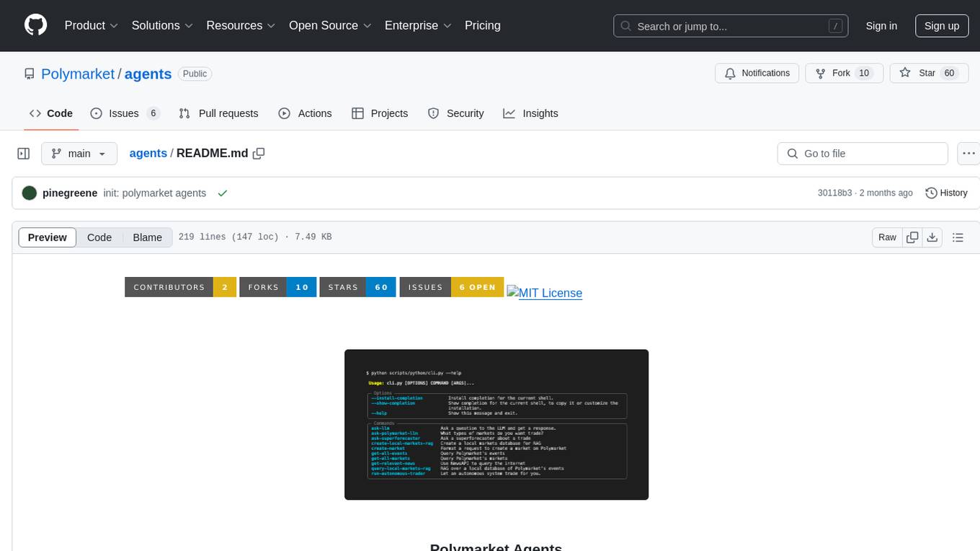The height and width of the screenshot is (551, 980).
Task: Expand the Resources menu
Action: 241,25
